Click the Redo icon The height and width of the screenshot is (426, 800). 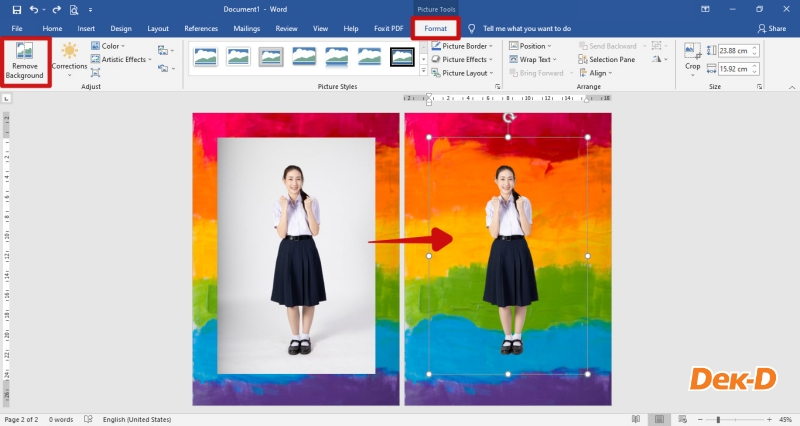tap(56, 9)
